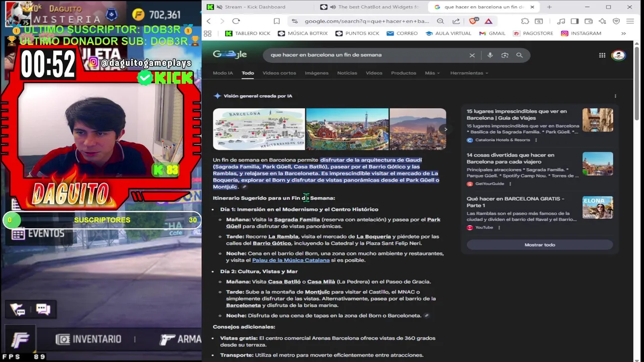Open the INSTAGRAM bookmark
This screenshot has width=644, height=362.
click(581, 33)
